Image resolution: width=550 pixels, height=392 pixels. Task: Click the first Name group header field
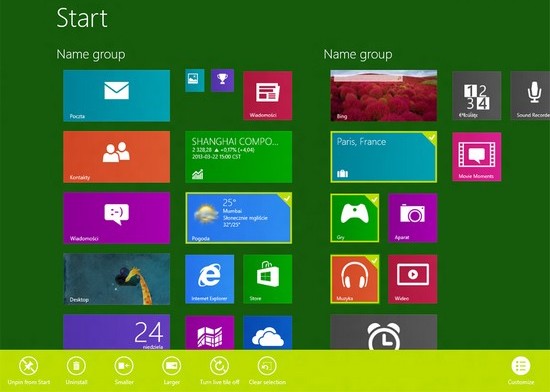(91, 54)
